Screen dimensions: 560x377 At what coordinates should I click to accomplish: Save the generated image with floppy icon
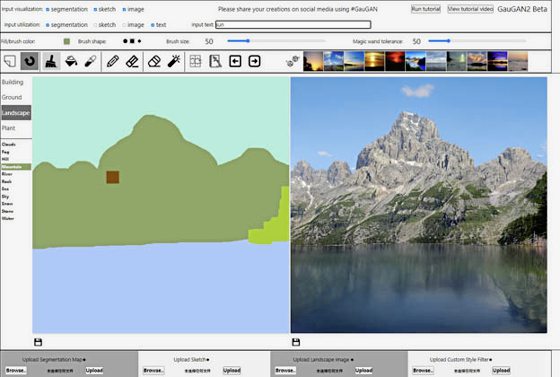[x=296, y=342]
